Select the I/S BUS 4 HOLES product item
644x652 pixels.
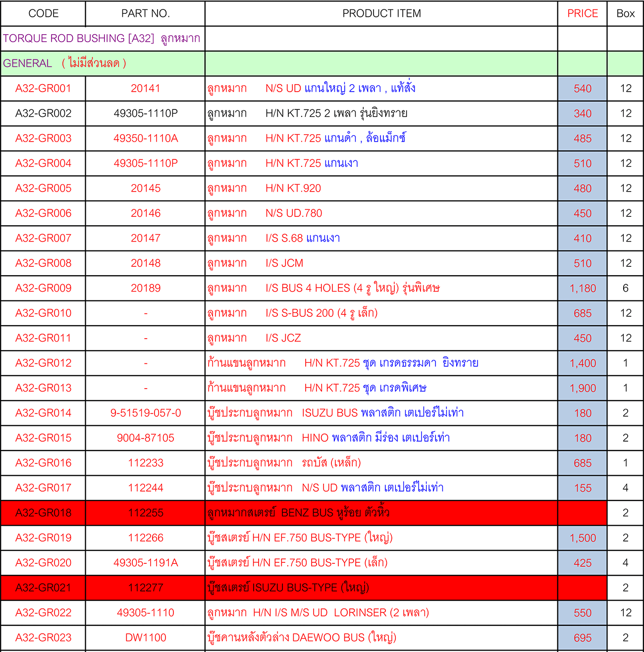(381, 288)
